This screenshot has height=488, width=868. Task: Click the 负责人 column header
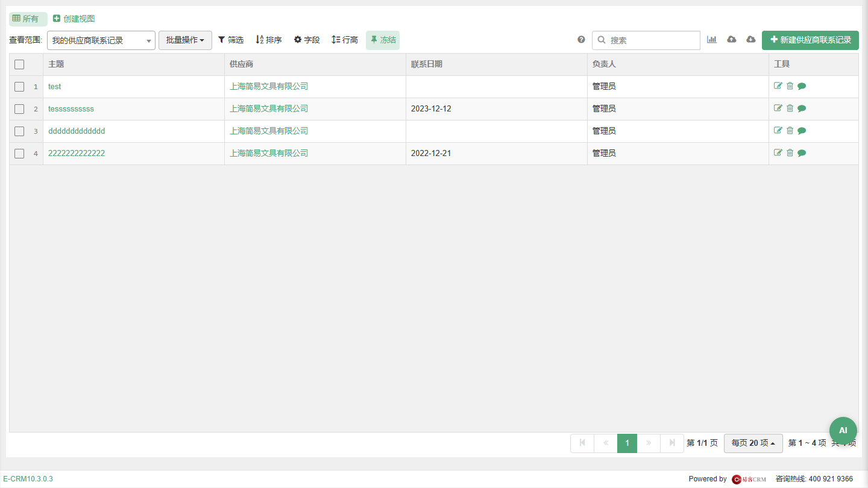pos(678,64)
